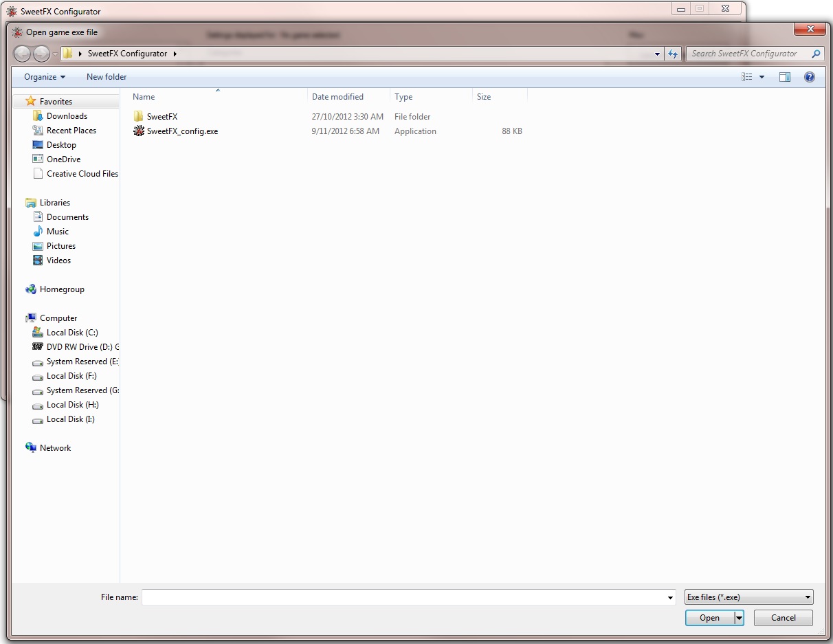Screen dimensions: 833x644
Task: Click the Homegroup icon
Action: click(x=31, y=289)
